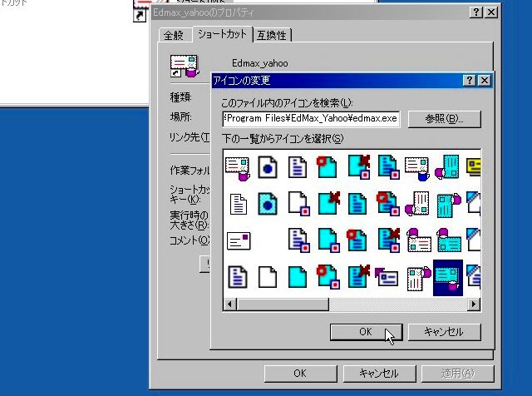Confirm icon change with OK button
This screenshot has height=396, width=532.
click(x=366, y=331)
